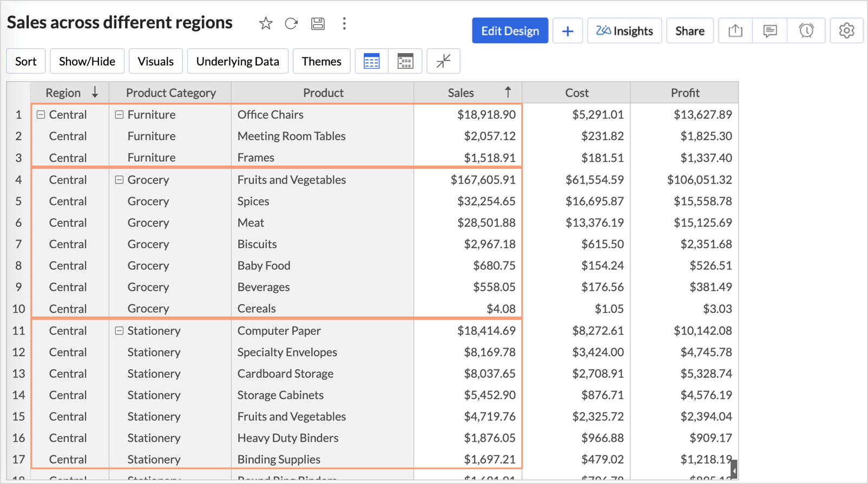Switch to the blue tabular grid view
The width and height of the screenshot is (868, 484).
click(371, 61)
